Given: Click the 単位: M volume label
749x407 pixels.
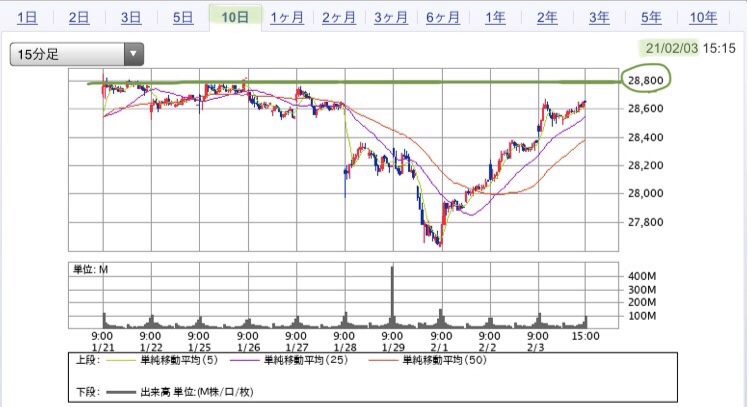Looking at the screenshot, I should [90, 269].
